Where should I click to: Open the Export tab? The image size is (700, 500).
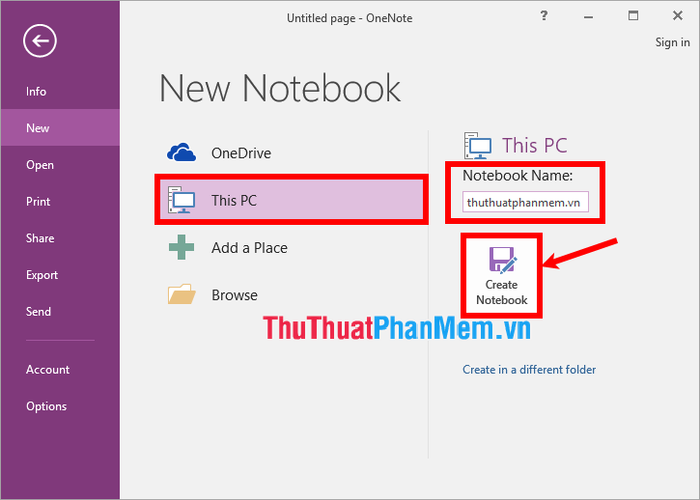tap(60, 275)
